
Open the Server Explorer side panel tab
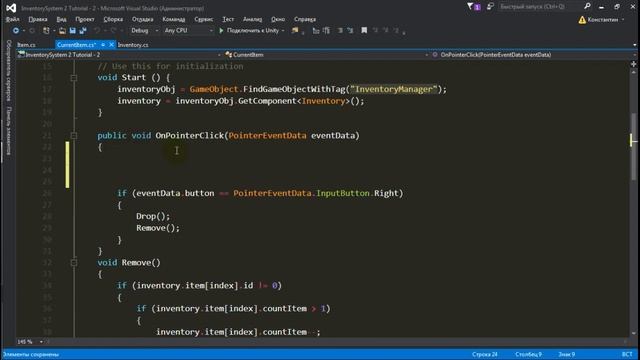click(8, 70)
